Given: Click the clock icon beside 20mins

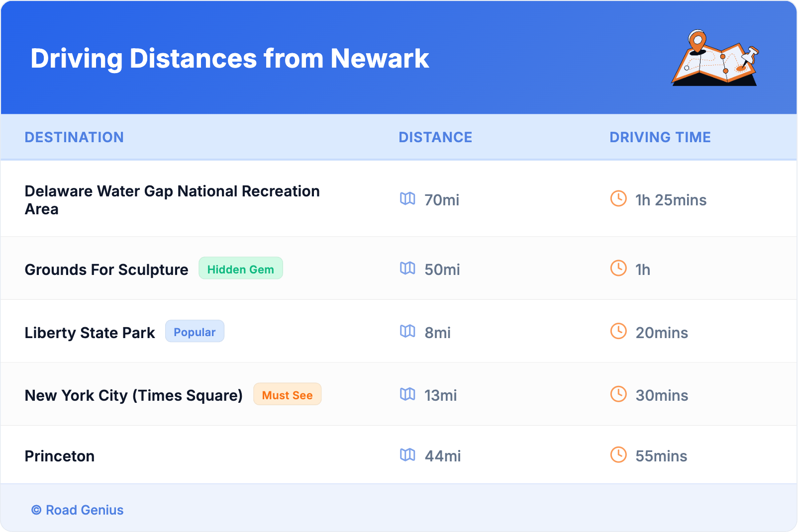Looking at the screenshot, I should (x=618, y=332).
